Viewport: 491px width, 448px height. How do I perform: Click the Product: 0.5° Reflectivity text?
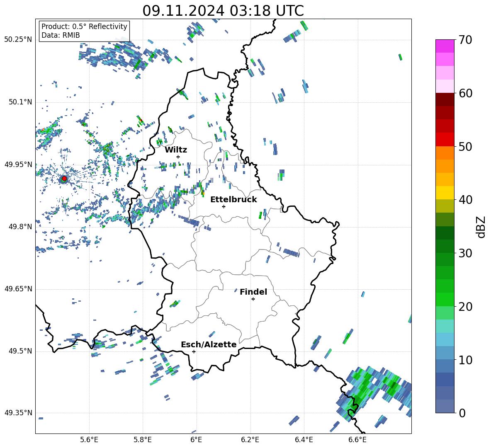(x=84, y=26)
